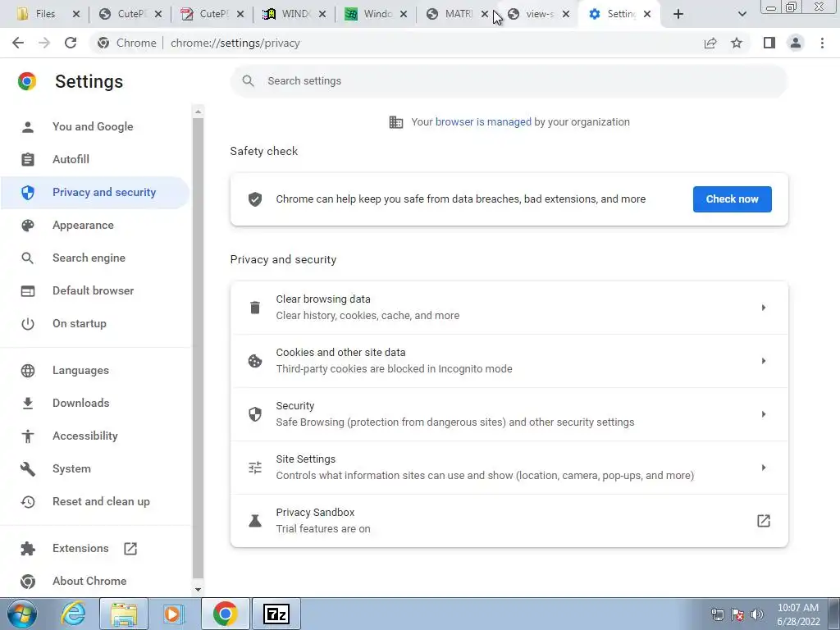840x630 pixels.
Task: Select Privacy and security in the sidebar
Action: pyautogui.click(x=95, y=192)
